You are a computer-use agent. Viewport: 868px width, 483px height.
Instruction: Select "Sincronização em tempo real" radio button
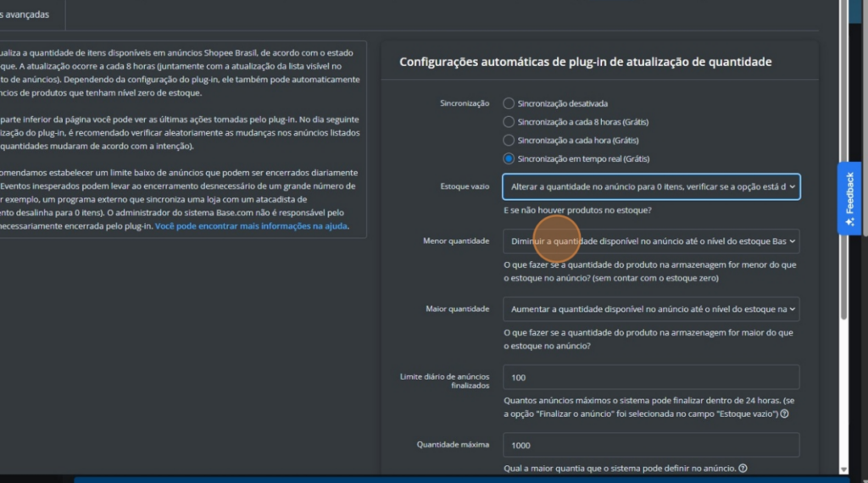pos(509,158)
